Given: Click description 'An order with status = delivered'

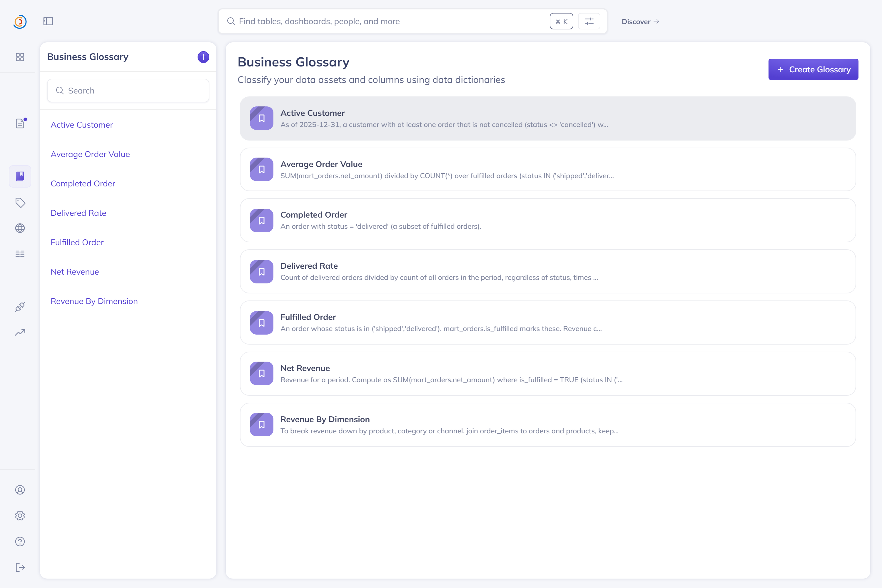Looking at the screenshot, I should [381, 226].
